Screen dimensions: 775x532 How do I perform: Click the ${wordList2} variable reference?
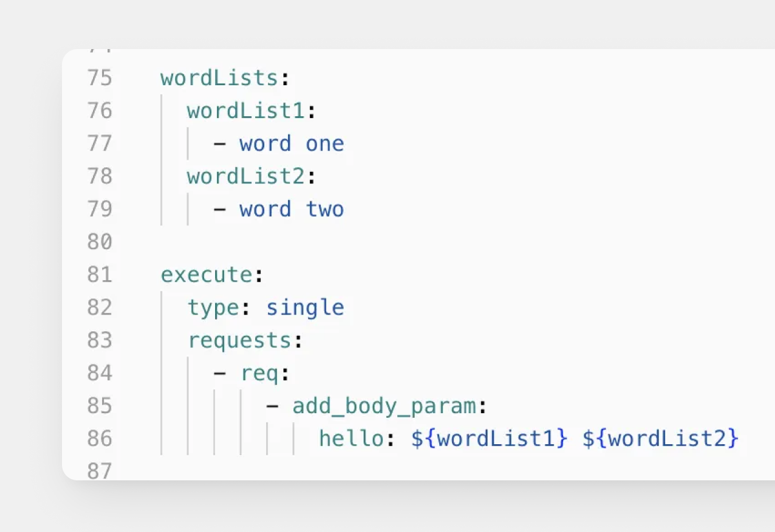click(x=660, y=440)
